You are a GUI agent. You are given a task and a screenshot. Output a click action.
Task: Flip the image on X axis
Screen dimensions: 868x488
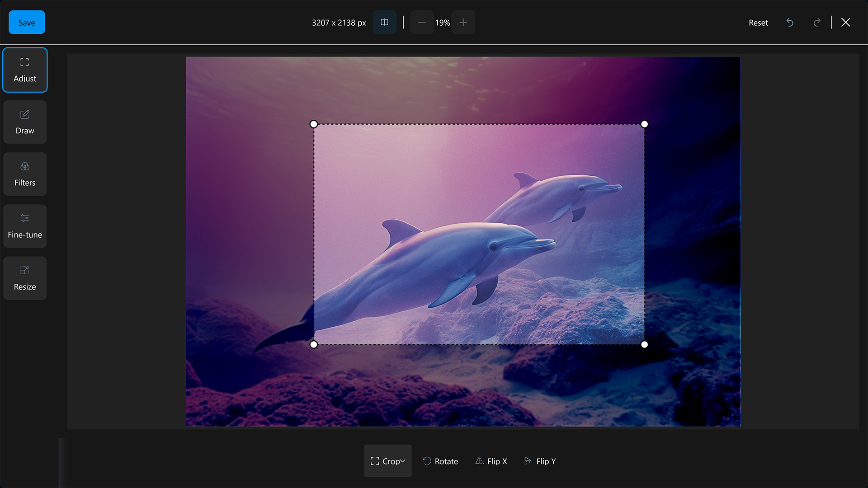[x=491, y=461]
